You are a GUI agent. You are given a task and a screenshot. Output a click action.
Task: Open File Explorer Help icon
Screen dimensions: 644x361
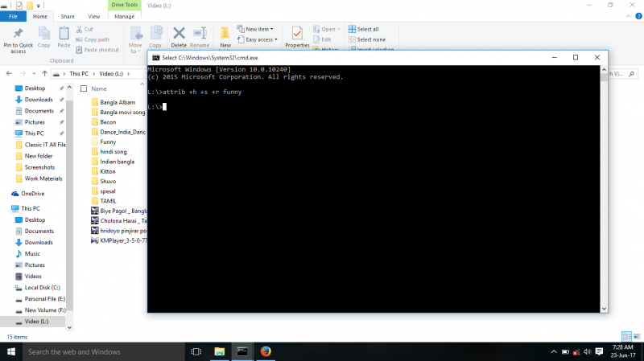[638, 16]
